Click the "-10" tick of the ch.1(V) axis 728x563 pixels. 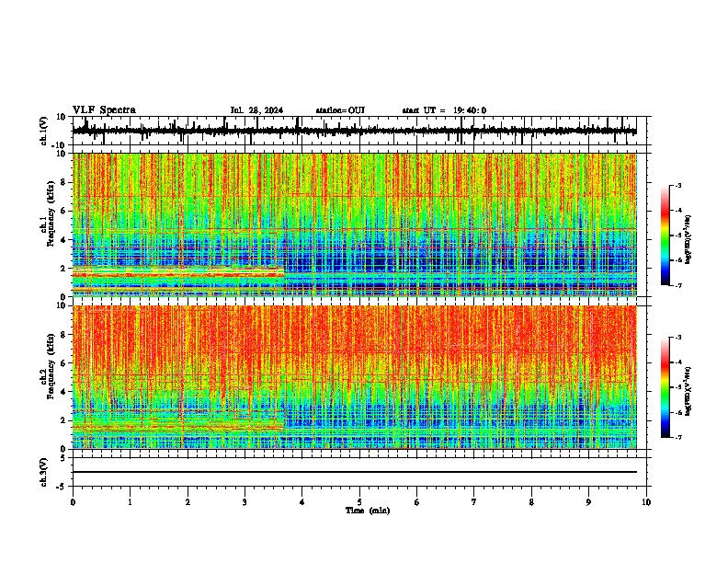[60, 145]
